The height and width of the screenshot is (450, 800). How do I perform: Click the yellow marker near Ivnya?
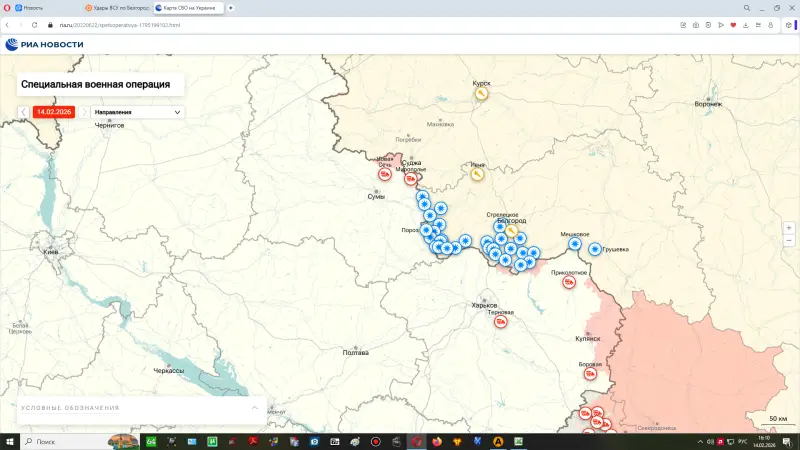478,174
